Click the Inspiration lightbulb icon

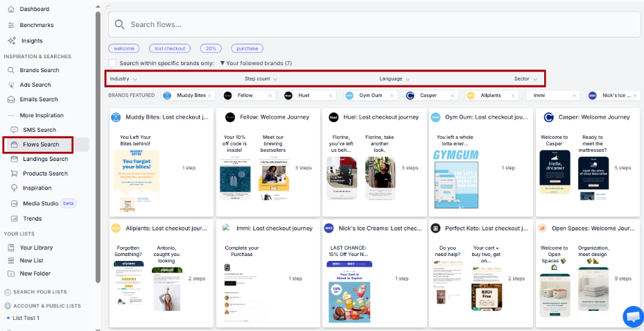coord(15,188)
